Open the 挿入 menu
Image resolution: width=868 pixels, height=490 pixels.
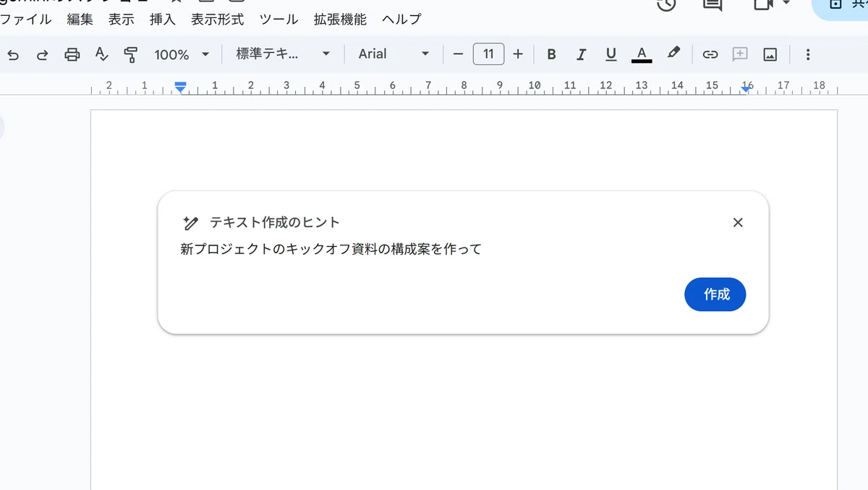click(163, 20)
